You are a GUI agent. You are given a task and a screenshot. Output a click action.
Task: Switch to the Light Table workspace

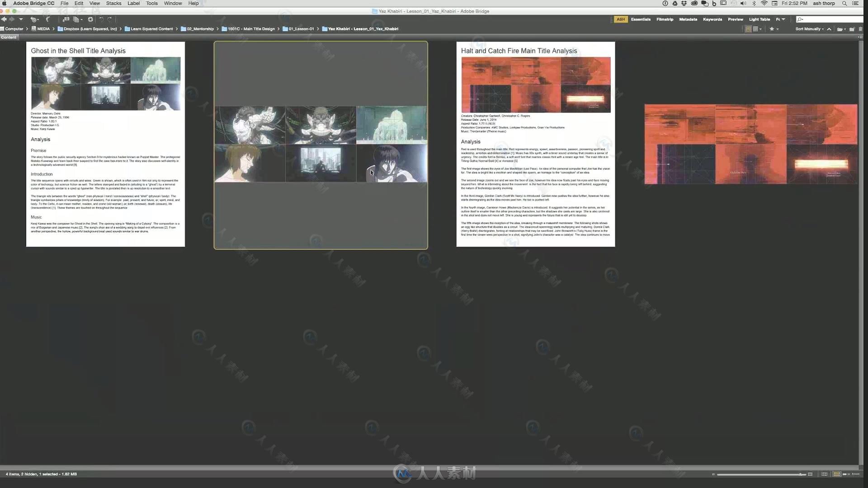(x=759, y=19)
